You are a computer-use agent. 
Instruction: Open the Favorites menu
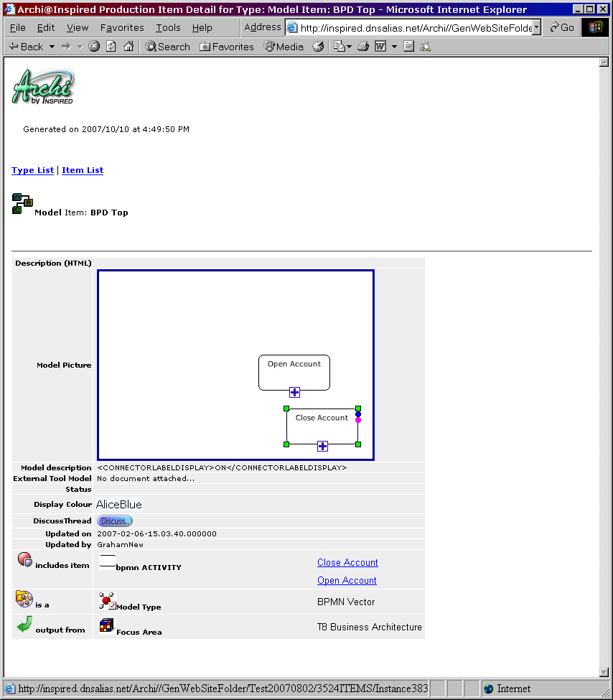coord(122,28)
